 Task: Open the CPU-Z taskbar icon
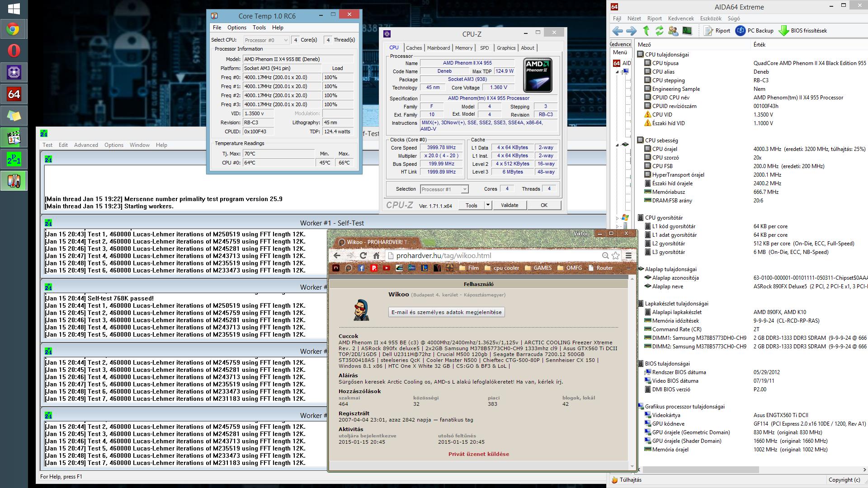tap(14, 72)
